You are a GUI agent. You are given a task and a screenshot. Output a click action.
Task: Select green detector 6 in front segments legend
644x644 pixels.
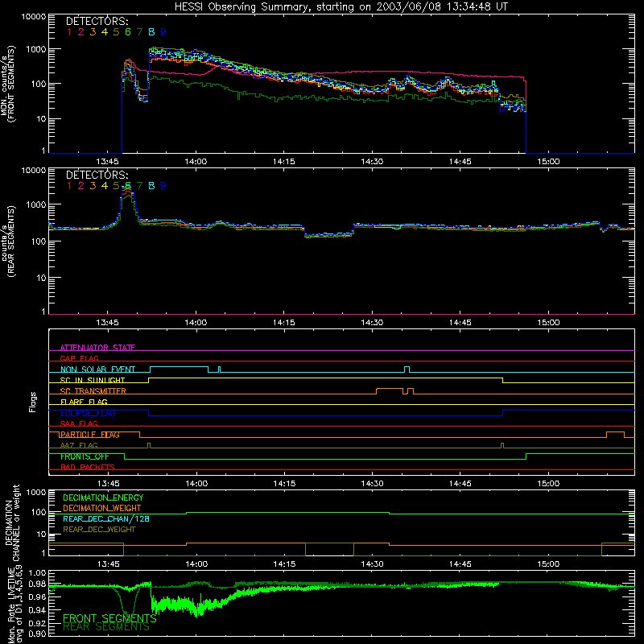tap(128, 32)
